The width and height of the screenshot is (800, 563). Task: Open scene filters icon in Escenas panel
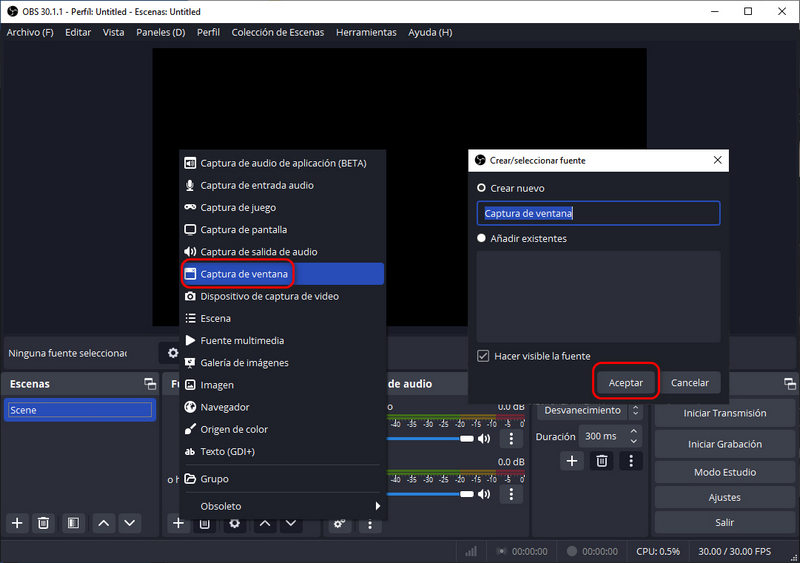click(x=73, y=522)
